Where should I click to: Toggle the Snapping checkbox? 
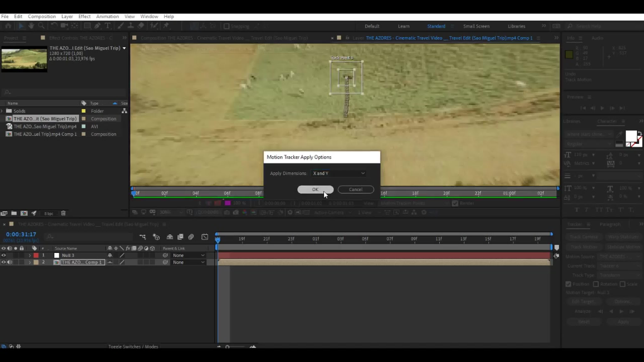(227, 26)
